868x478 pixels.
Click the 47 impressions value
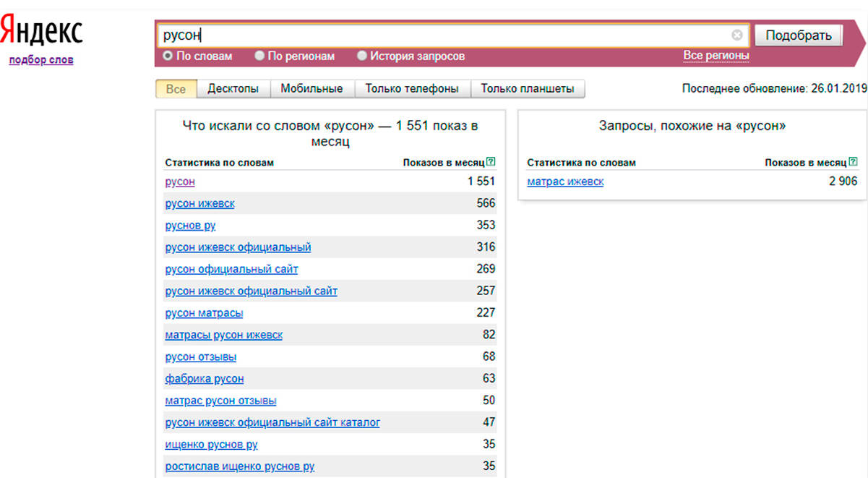point(489,422)
